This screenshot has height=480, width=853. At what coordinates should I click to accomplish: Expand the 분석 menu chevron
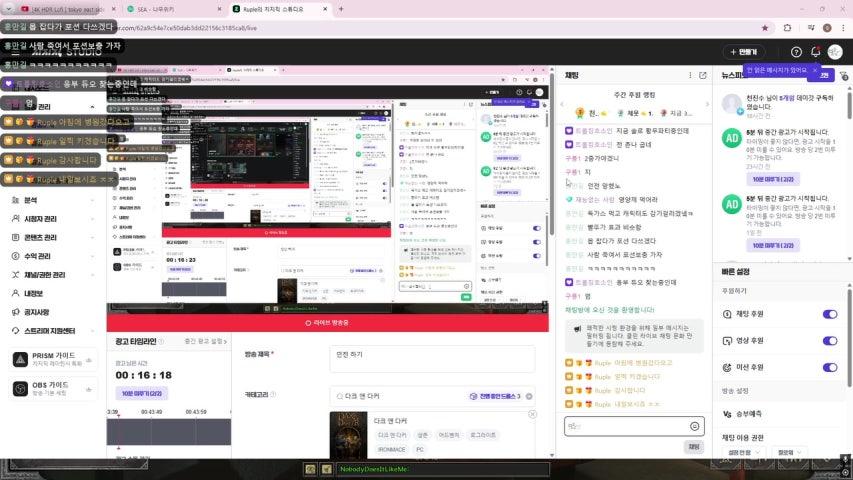tap(92, 200)
